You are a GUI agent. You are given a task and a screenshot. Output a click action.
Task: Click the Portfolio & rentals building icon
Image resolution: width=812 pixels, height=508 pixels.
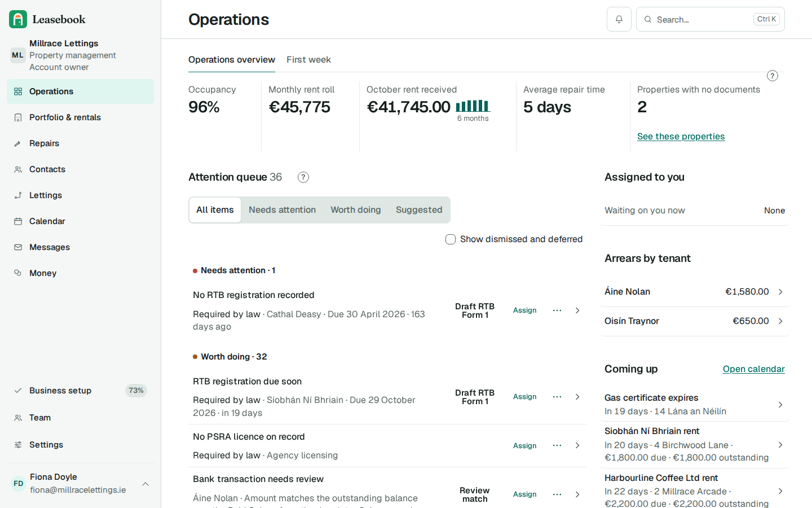pos(18,117)
